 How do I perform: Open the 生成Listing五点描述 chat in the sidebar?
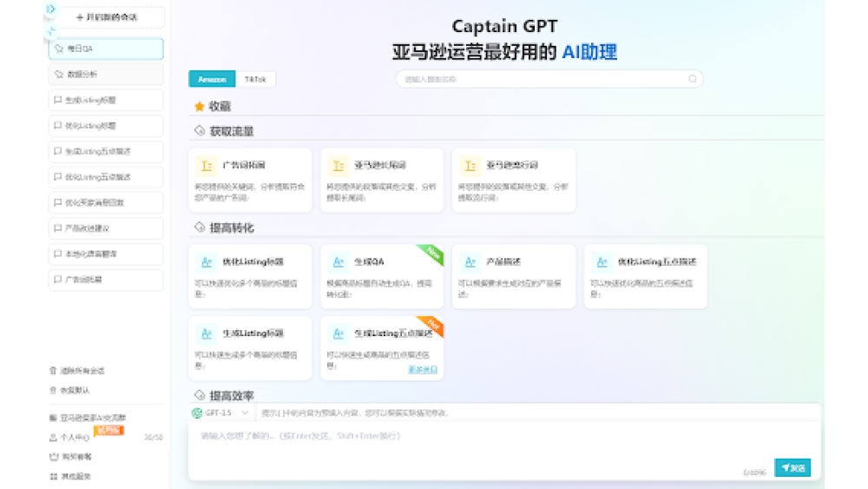[106, 151]
